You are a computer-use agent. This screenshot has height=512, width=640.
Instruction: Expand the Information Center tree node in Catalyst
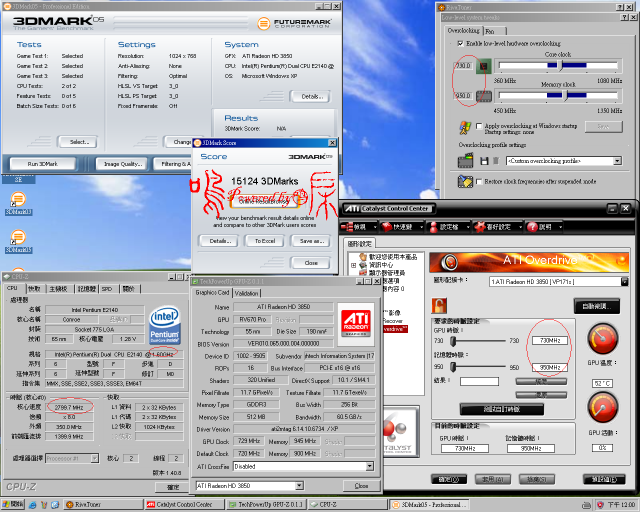(x=353, y=265)
